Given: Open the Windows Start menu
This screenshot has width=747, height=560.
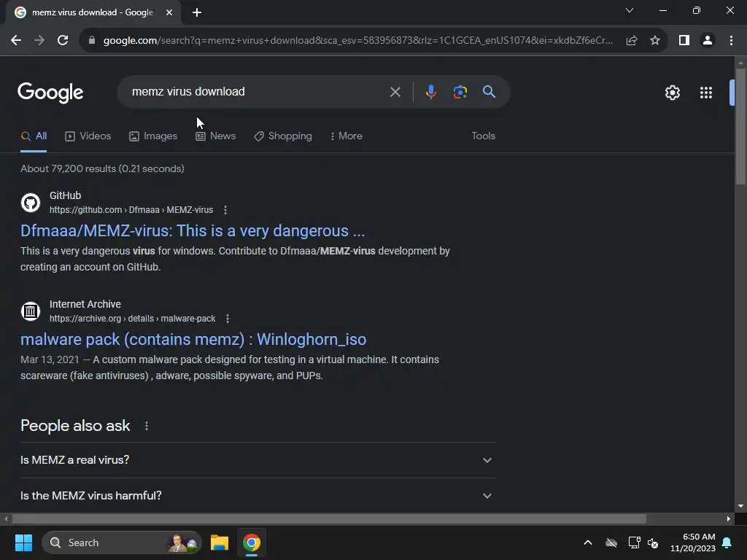Looking at the screenshot, I should click(x=23, y=542).
